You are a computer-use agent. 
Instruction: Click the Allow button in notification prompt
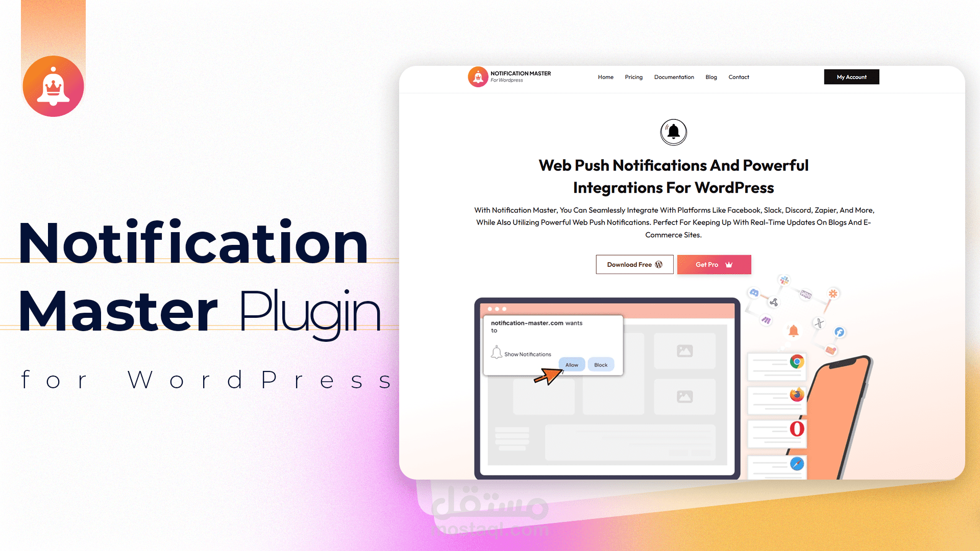coord(571,365)
